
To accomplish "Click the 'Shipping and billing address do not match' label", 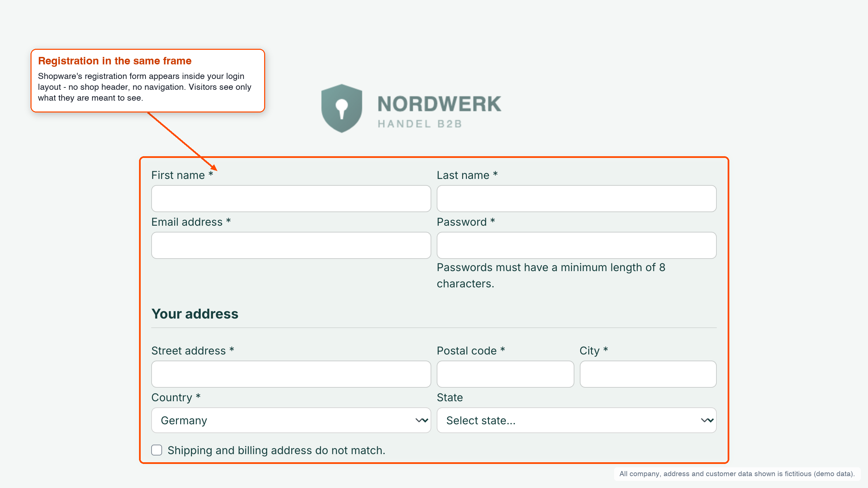I will point(276,450).
